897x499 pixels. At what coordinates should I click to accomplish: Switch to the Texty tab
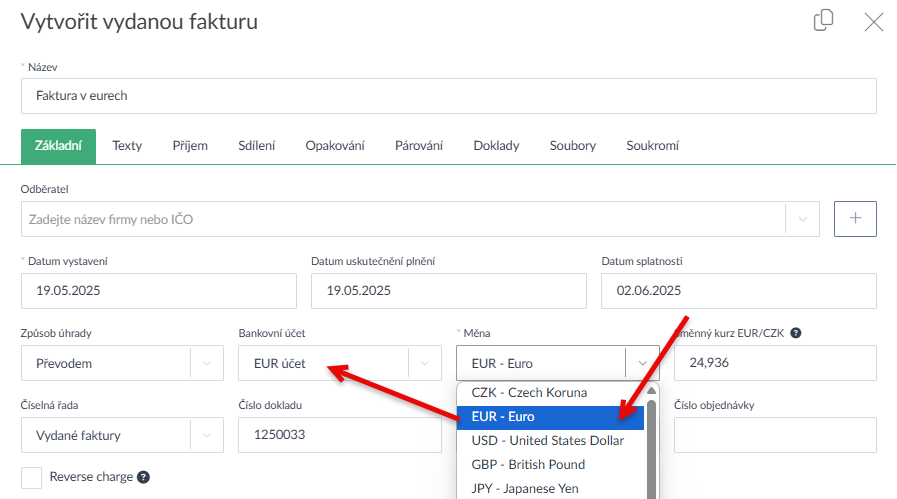127,146
